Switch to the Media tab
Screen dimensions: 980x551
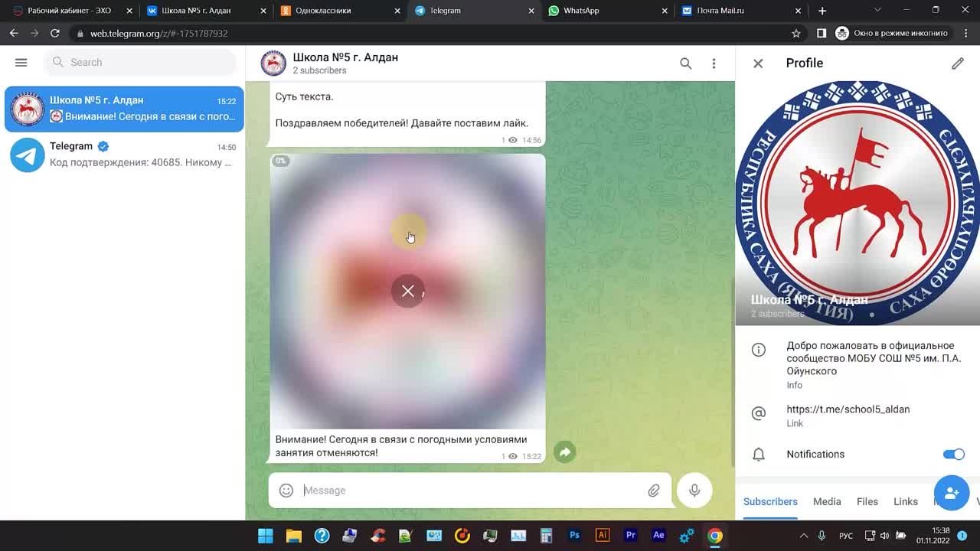point(826,502)
